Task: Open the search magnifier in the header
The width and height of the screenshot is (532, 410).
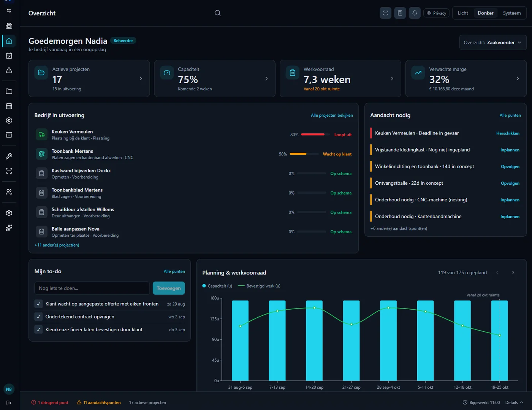Action: coord(217,13)
